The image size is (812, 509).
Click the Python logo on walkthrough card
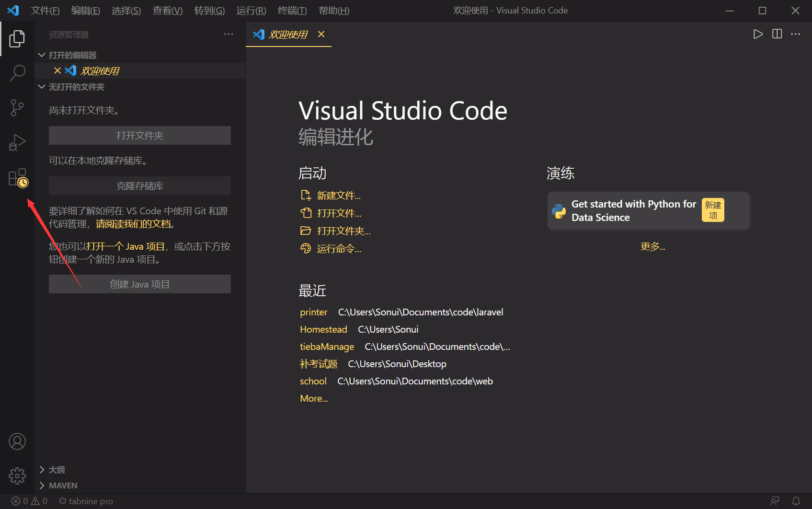tap(559, 211)
